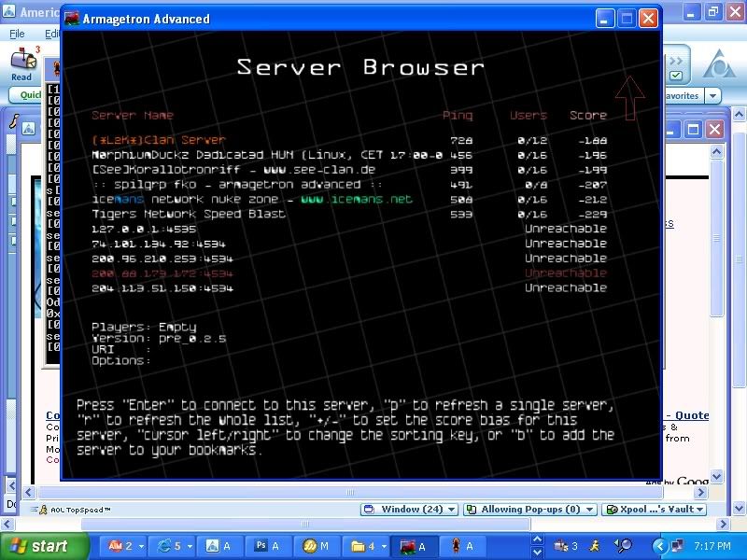Open the Read mail mailbox icon in AOL
Screen dimensions: 747x560
[x=22, y=59]
